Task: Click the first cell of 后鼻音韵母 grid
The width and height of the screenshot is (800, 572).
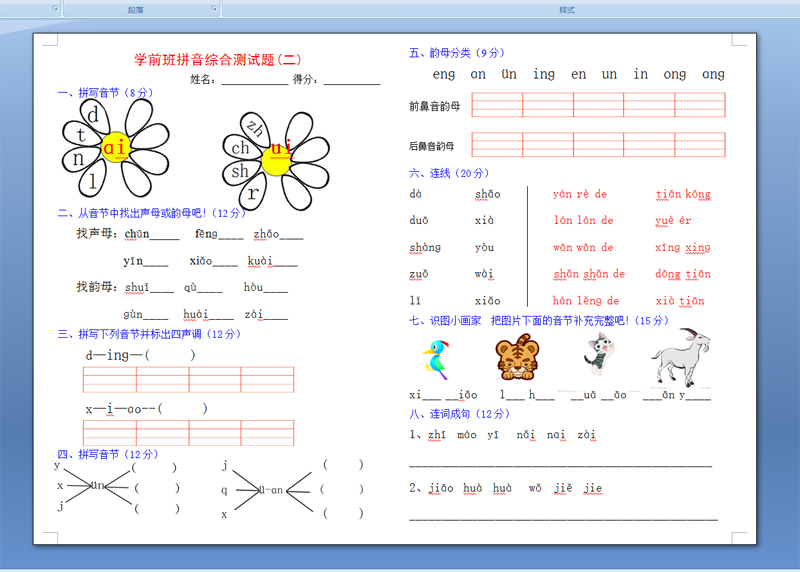Action: click(497, 144)
